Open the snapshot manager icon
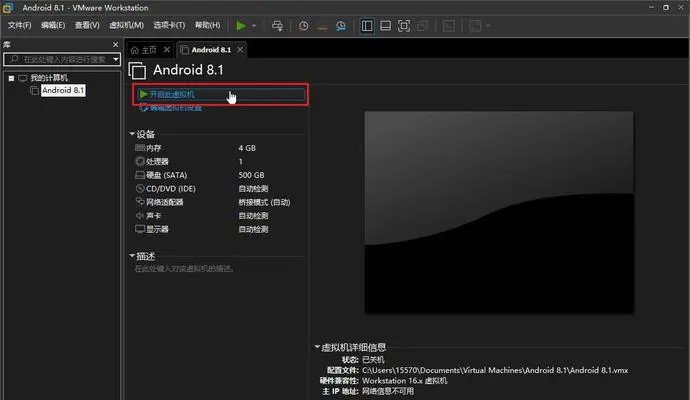 click(341, 26)
